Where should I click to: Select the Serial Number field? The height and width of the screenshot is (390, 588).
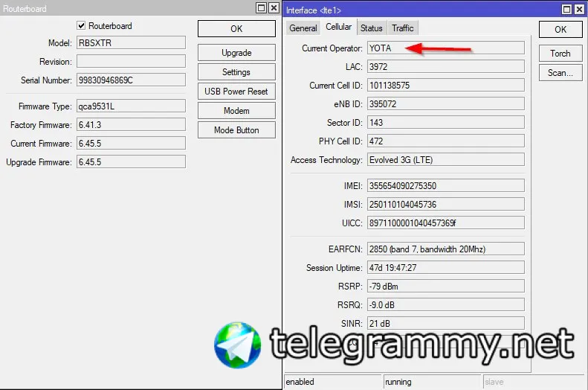pyautogui.click(x=132, y=80)
